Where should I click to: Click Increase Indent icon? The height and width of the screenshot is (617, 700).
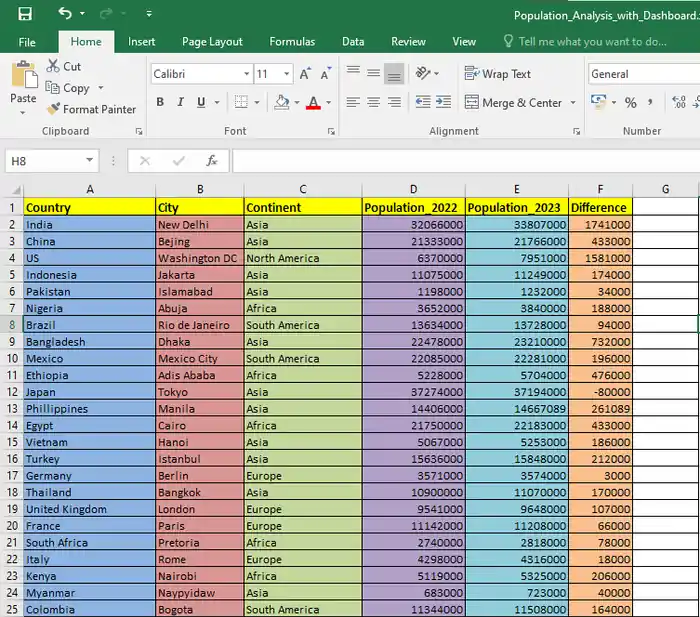pos(443,102)
